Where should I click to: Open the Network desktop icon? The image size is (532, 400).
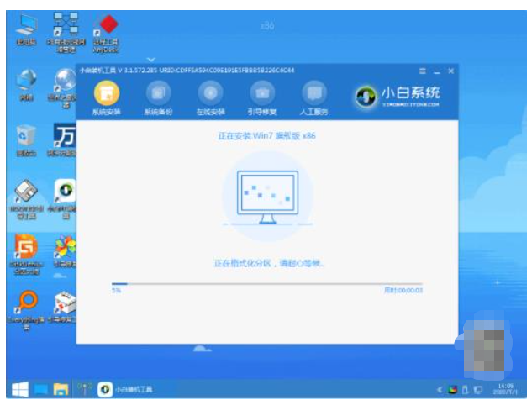click(x=26, y=85)
